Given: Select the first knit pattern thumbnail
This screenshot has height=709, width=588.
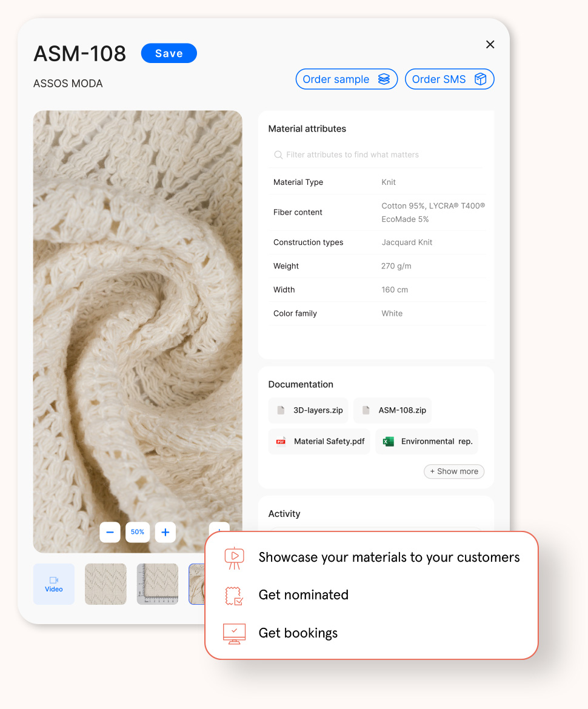Looking at the screenshot, I should (105, 584).
